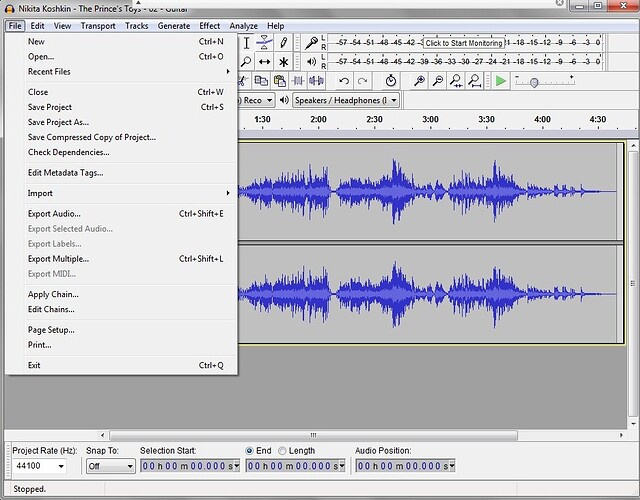Click the playback speed slider handle
640x500 pixels.
click(534, 83)
